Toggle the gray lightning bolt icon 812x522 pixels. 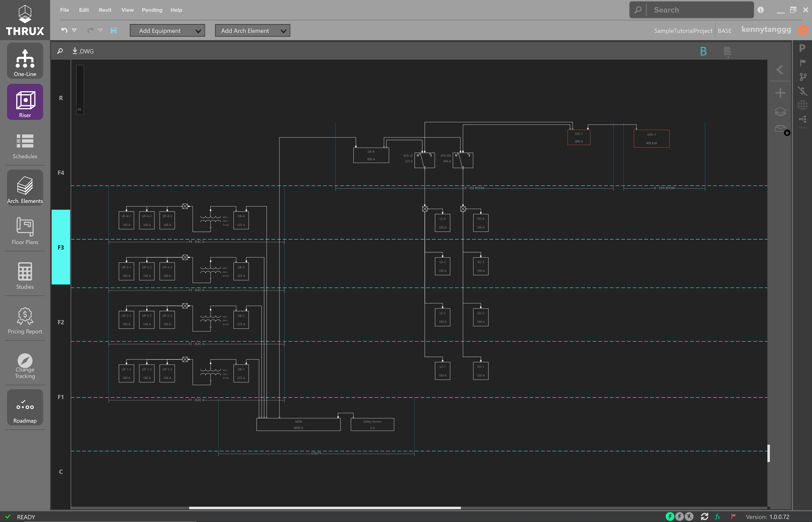tap(680, 516)
